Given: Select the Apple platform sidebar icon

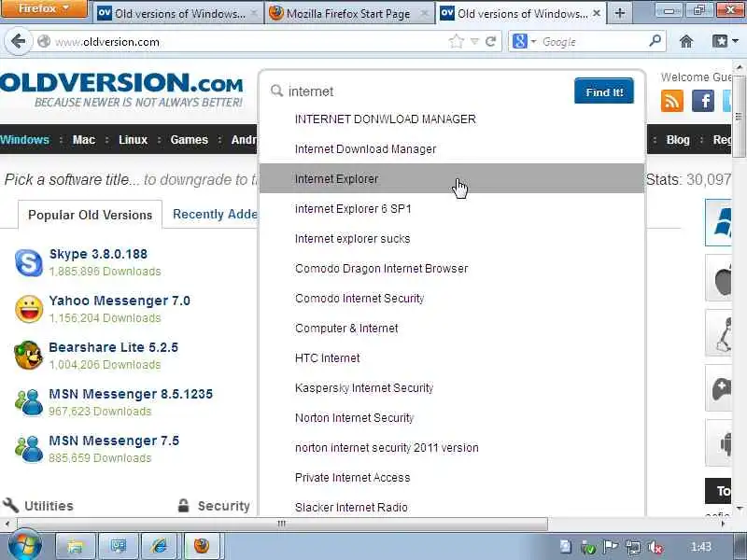Looking at the screenshot, I should 718,278.
